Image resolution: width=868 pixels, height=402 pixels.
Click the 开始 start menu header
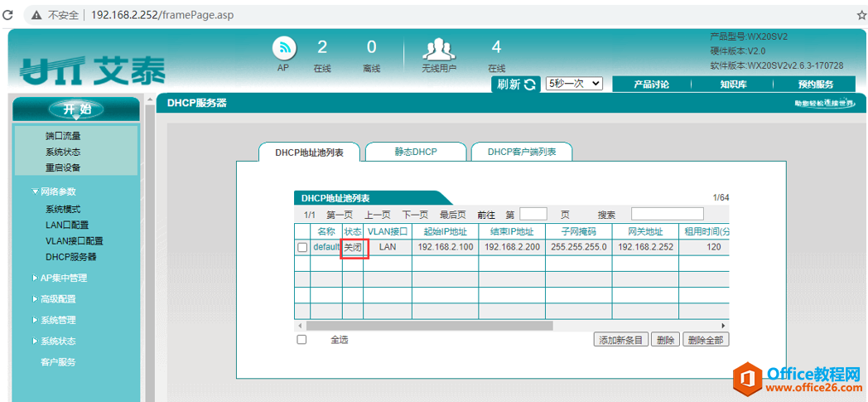(x=76, y=109)
